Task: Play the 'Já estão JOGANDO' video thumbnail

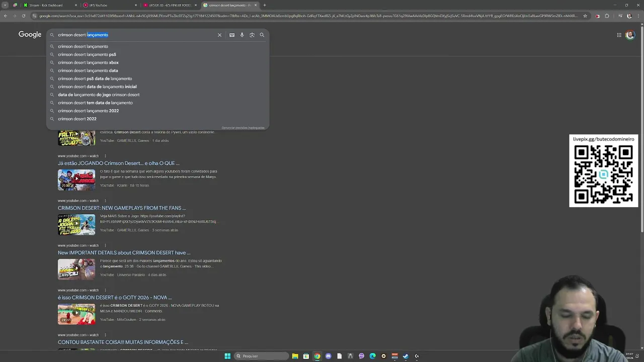Action: pyautogui.click(x=76, y=179)
